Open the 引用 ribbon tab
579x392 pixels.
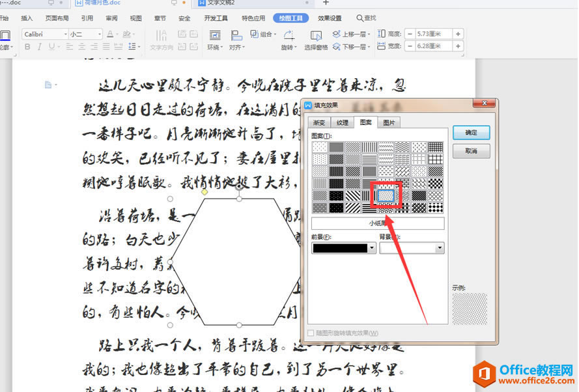[87, 18]
